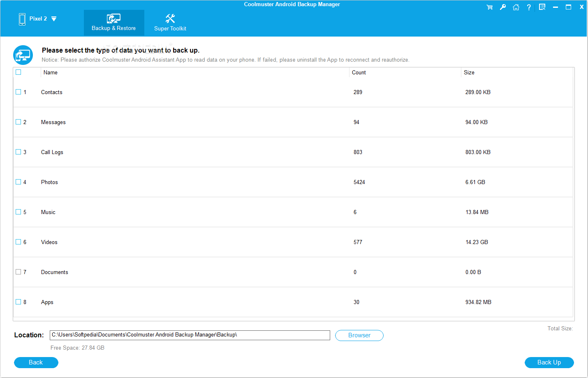Minimize the Coolmuster window
Screen dimensions: 588x378
pos(555,7)
